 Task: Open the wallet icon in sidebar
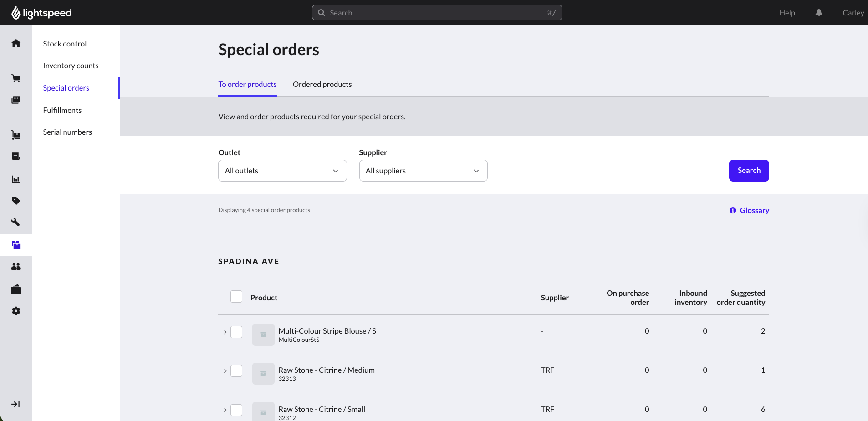point(16,289)
